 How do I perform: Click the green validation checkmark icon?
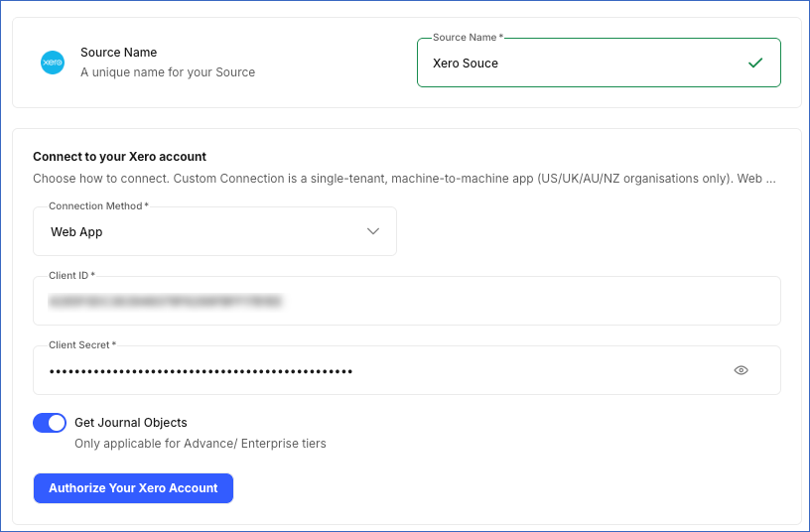point(755,63)
